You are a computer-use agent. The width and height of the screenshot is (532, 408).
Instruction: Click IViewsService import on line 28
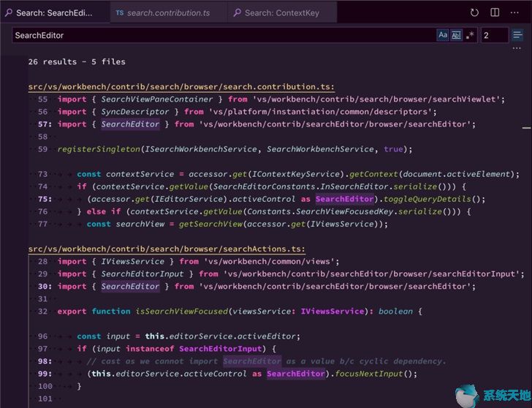(x=133, y=261)
